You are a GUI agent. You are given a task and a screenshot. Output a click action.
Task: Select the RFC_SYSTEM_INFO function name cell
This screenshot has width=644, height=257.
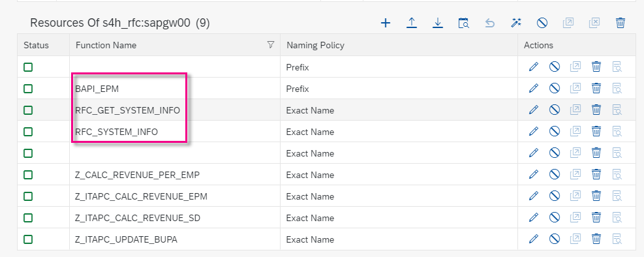(175, 131)
